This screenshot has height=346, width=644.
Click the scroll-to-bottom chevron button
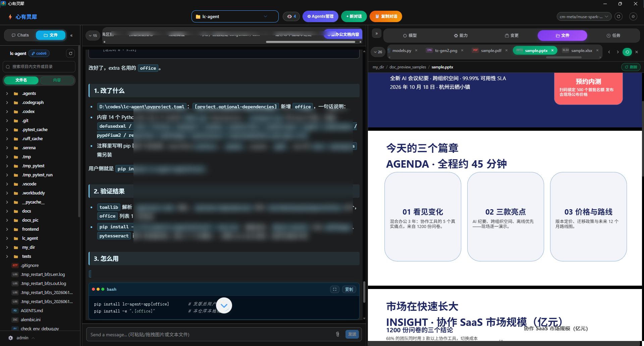point(224,305)
